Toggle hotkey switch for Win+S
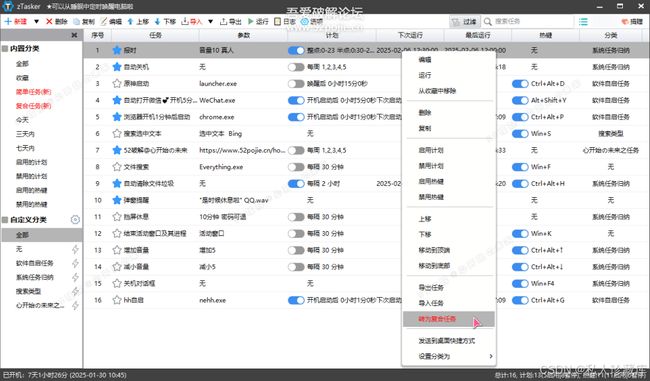The width and height of the screenshot is (650, 381). click(520, 133)
